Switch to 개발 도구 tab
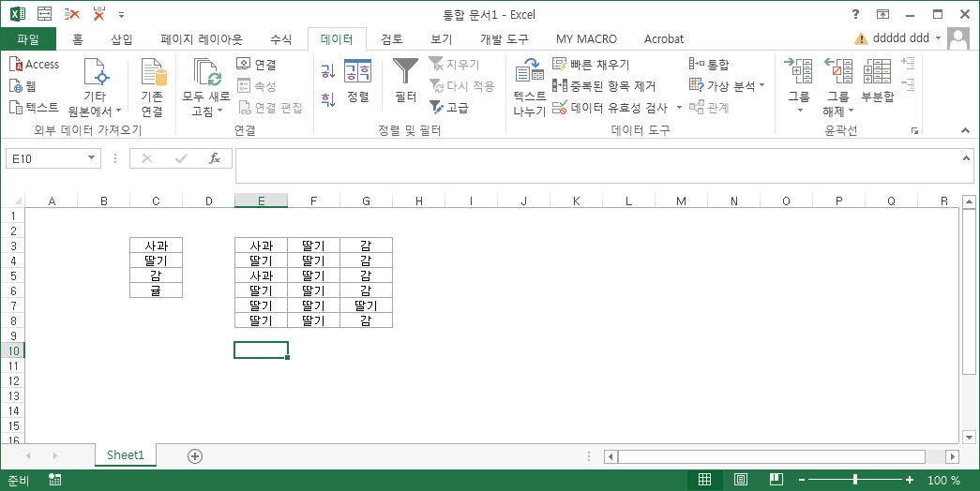The height and width of the screenshot is (491, 980). 504,38
